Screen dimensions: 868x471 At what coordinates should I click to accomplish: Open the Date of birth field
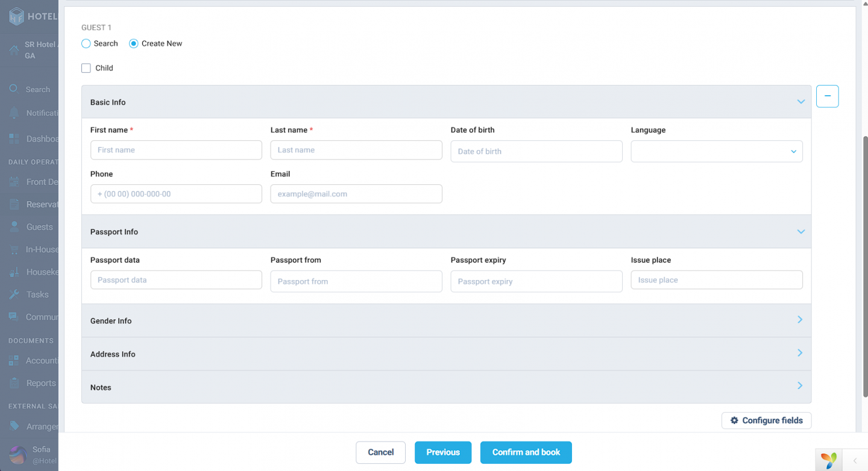pos(536,151)
